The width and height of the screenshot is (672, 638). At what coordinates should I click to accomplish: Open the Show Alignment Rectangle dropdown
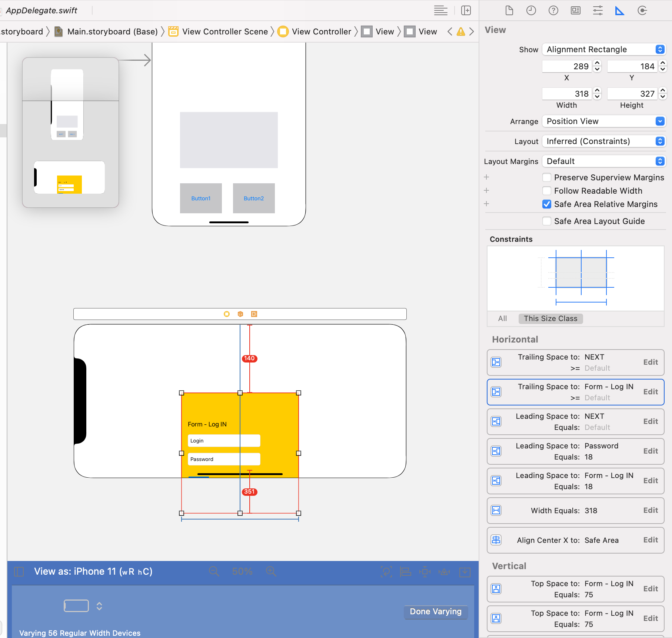click(603, 49)
